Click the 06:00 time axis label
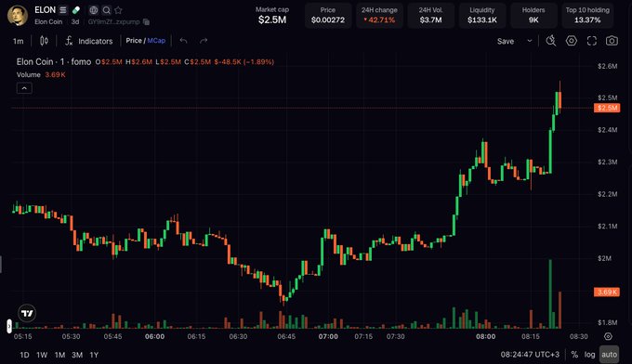The width and height of the screenshot is (632, 364). [x=155, y=336]
